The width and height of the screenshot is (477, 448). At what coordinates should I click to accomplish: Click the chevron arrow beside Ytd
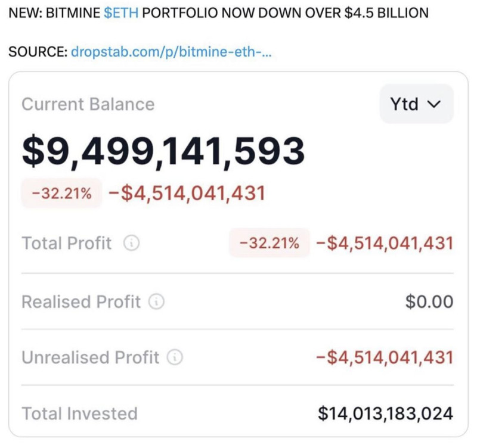[433, 105]
